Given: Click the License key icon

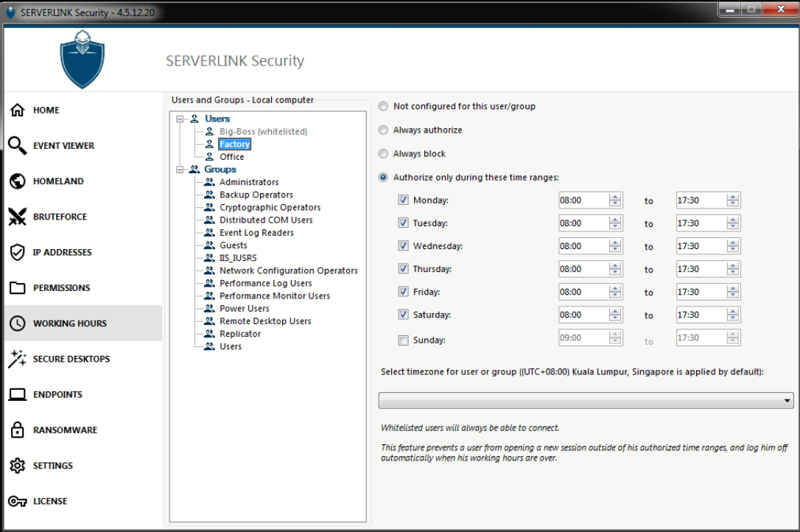Looking at the screenshot, I should tap(18, 501).
